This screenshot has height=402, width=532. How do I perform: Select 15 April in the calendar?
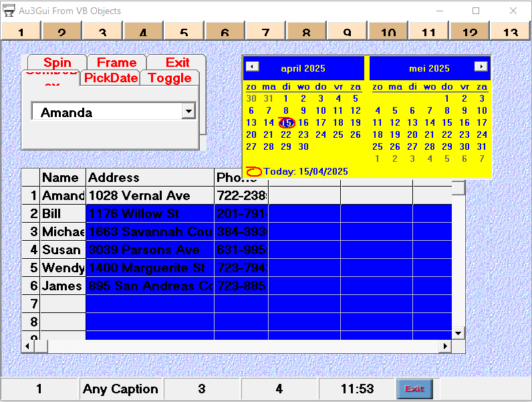287,123
